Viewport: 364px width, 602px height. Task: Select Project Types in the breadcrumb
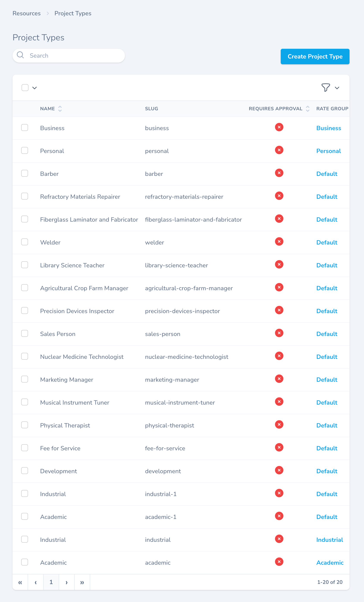coord(72,13)
